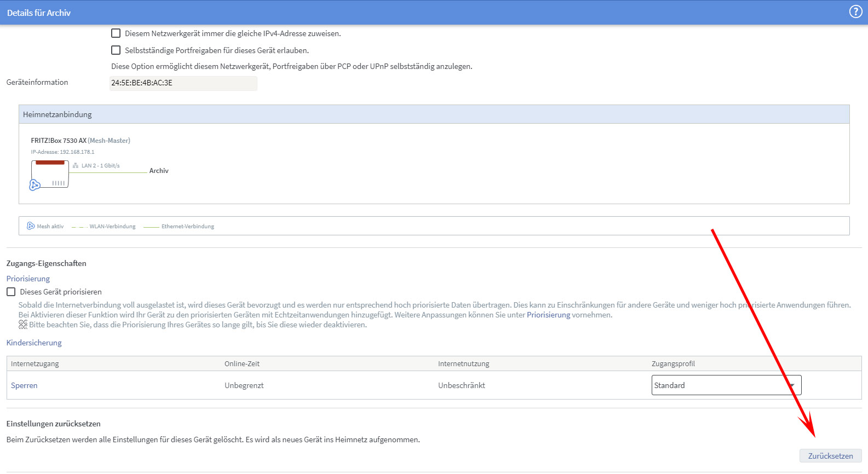Viewport: 868px width, 474px height.
Task: Click the 'Unbeschränkt' Internetnutzung value
Action: [461, 385]
